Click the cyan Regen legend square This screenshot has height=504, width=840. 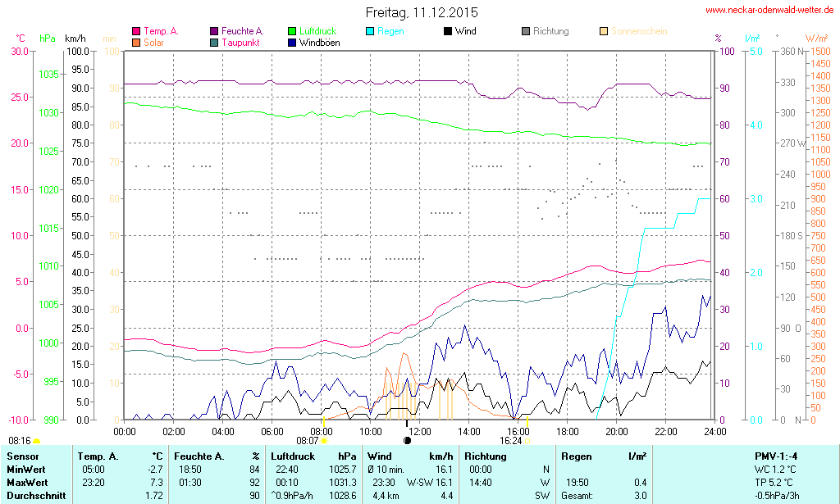pos(370,32)
